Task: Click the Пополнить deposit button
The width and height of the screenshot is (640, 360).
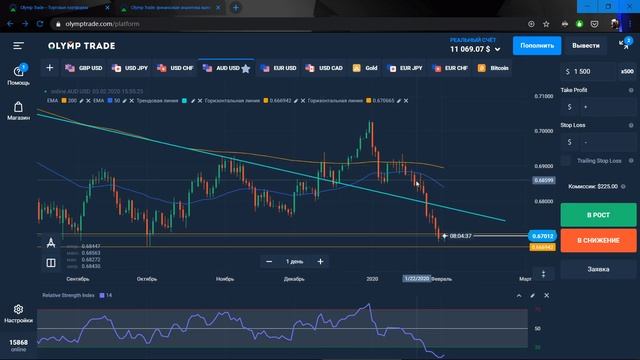Action: pos(537,46)
